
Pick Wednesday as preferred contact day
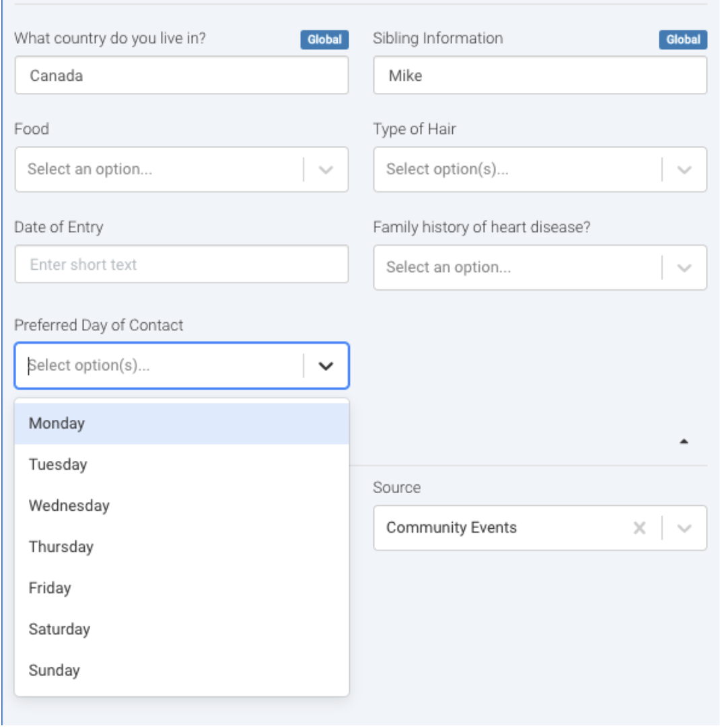point(69,505)
